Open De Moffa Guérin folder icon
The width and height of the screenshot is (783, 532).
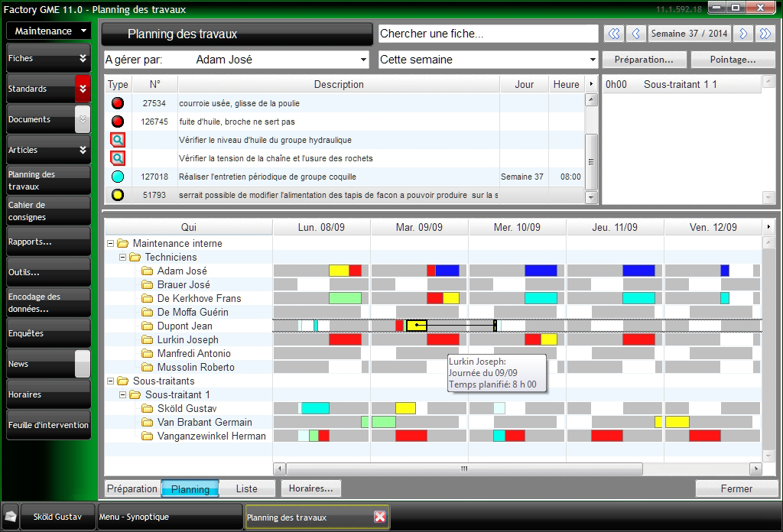pos(147,312)
